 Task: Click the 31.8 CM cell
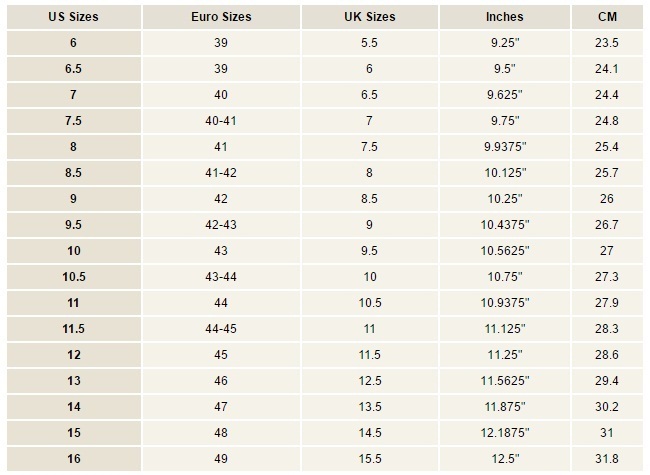pyautogui.click(x=607, y=459)
